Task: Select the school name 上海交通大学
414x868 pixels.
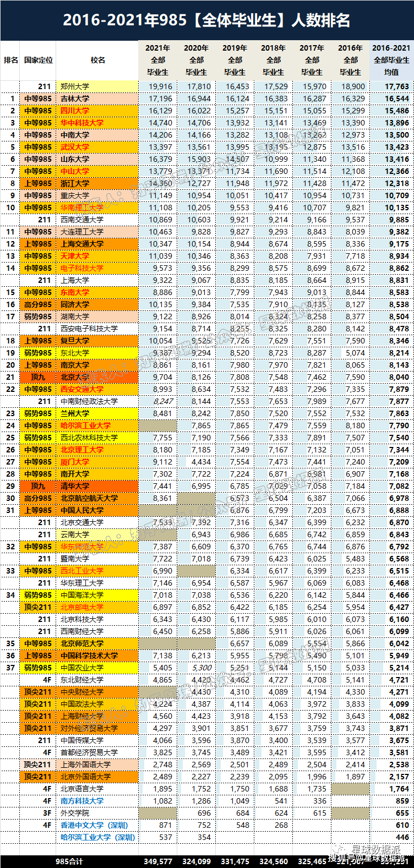Action: click(82, 244)
